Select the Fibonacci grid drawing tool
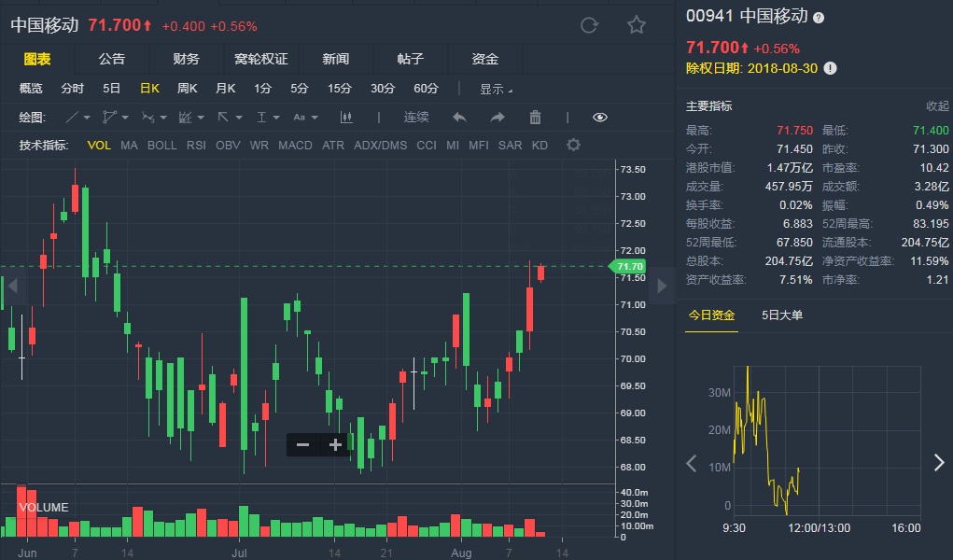Screen dimensions: 953x560 click(x=186, y=117)
